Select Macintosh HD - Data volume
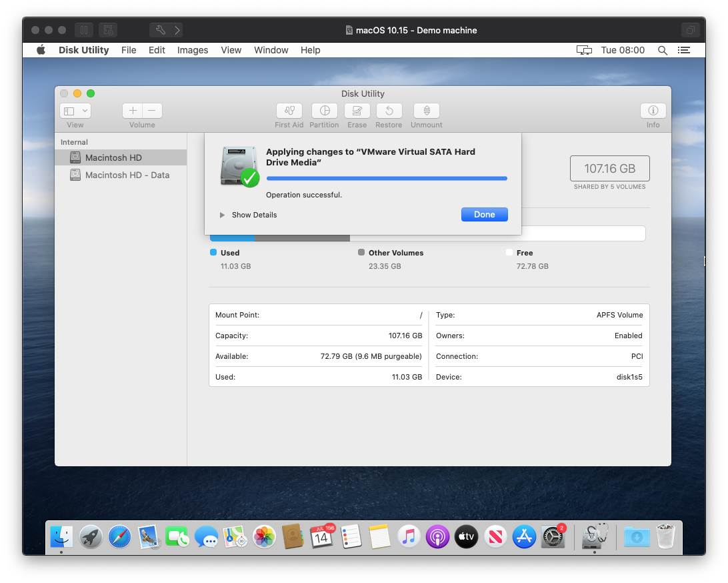728x583 pixels. click(x=121, y=175)
